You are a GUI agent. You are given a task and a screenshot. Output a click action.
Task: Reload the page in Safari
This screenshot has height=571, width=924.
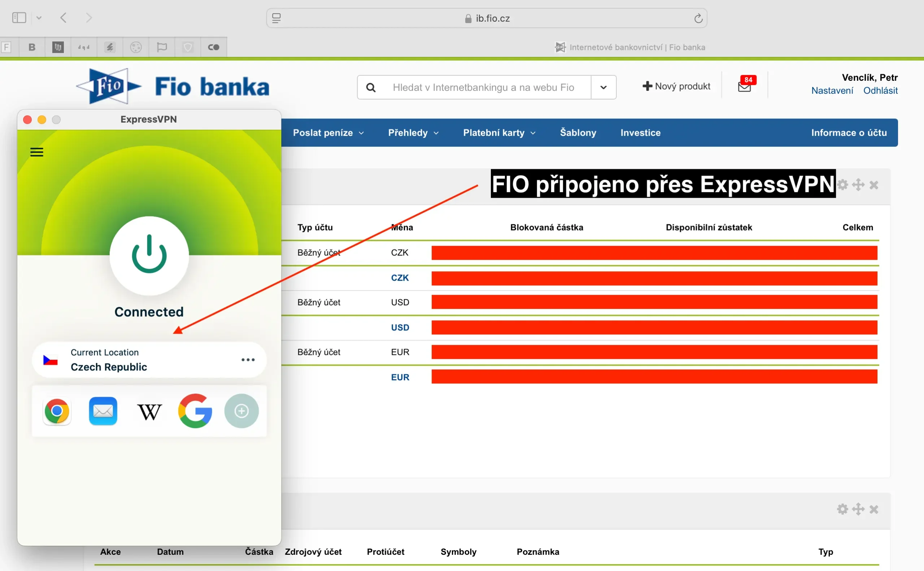(698, 18)
